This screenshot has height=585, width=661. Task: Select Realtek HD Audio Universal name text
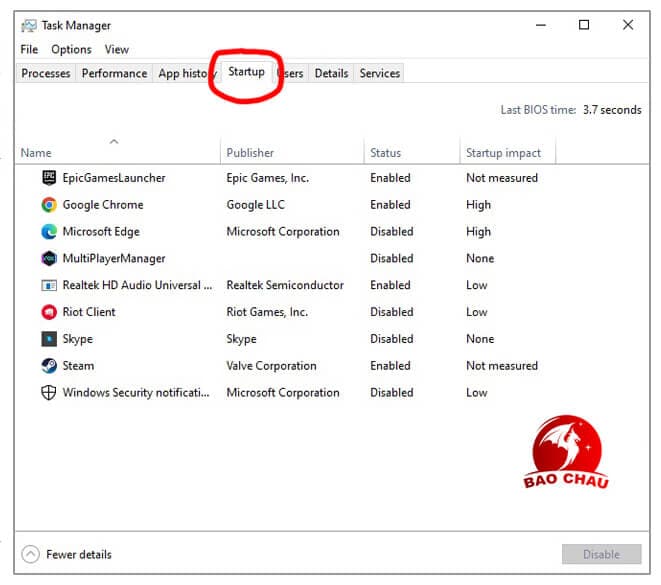pyautogui.click(x=137, y=285)
